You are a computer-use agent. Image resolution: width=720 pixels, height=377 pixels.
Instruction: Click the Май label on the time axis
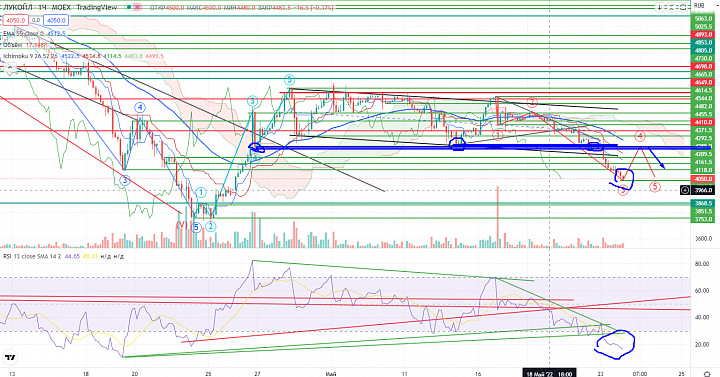330,374
